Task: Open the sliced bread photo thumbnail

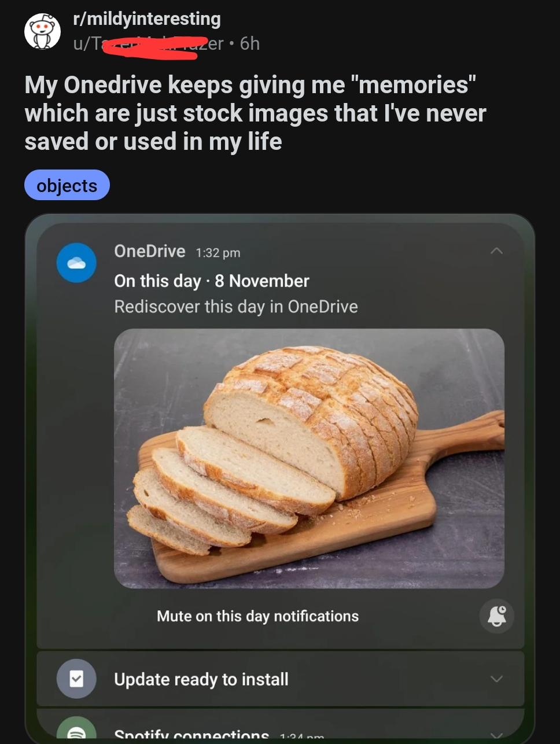Action: tap(309, 458)
